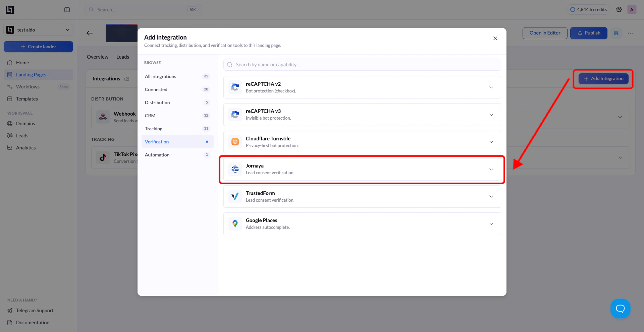Open Workflows in sidebar
644x332 pixels.
(39, 87)
